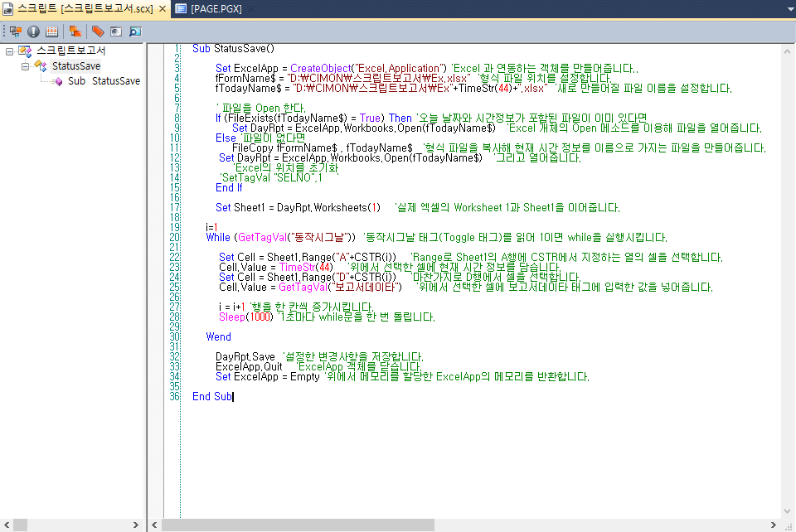
Task: Click "FileCopy" on line 11
Action: (x=253, y=148)
